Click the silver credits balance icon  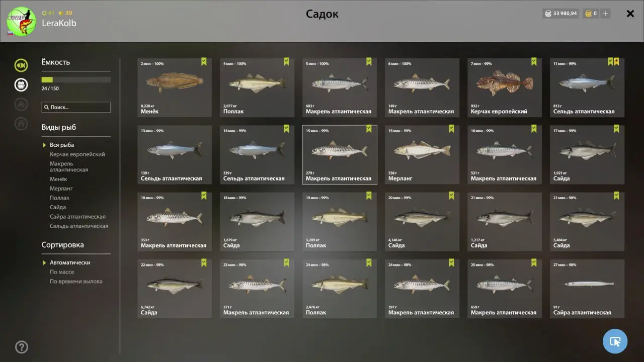[x=547, y=14]
